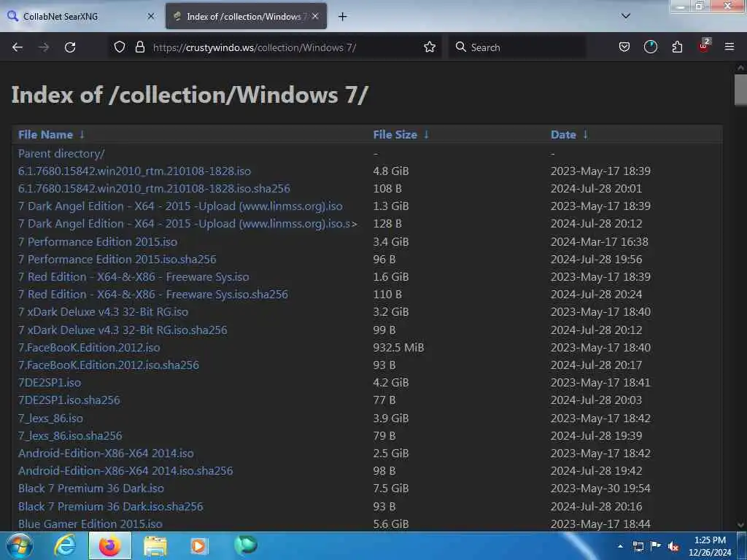Image resolution: width=747 pixels, height=560 pixels.
Task: Open the extensions puzzle icon
Action: pos(677,47)
